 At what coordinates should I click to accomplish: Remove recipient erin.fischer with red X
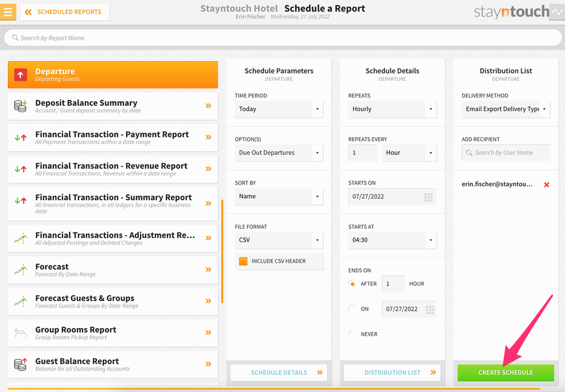[547, 185]
